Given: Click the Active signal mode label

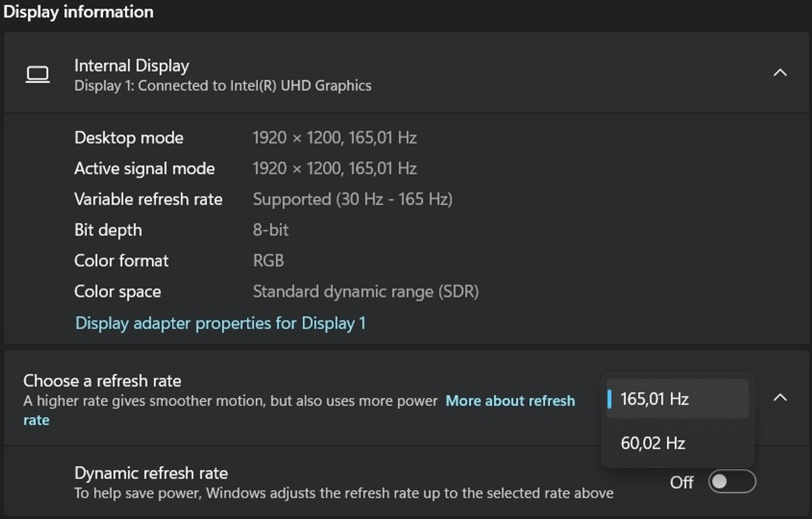Looking at the screenshot, I should (144, 169).
